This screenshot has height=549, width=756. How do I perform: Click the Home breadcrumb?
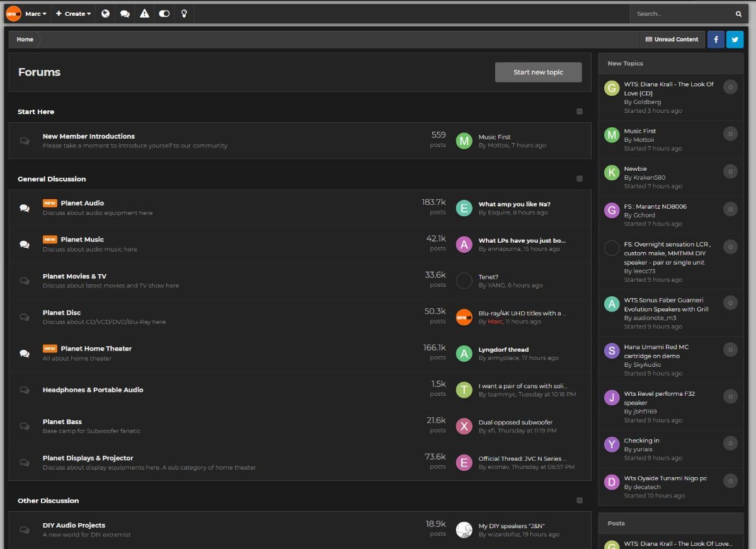pyautogui.click(x=25, y=39)
